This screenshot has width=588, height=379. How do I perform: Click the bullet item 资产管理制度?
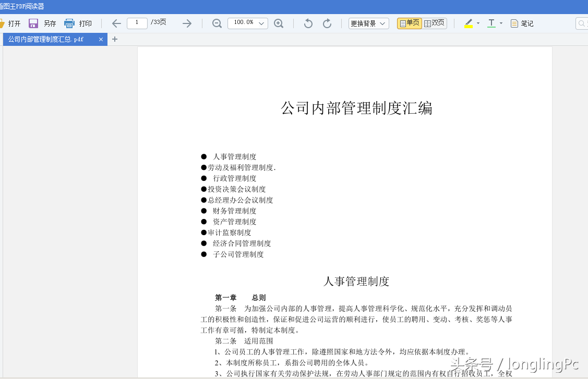coord(235,222)
